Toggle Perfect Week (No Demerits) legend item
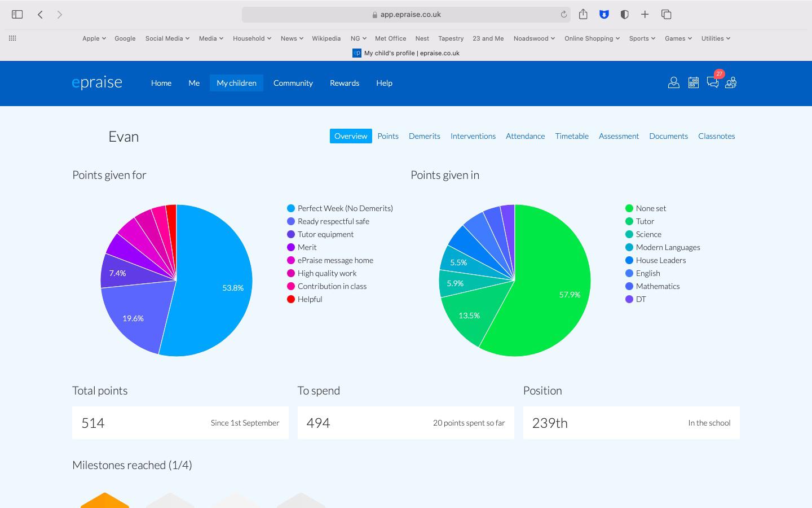 [340, 208]
